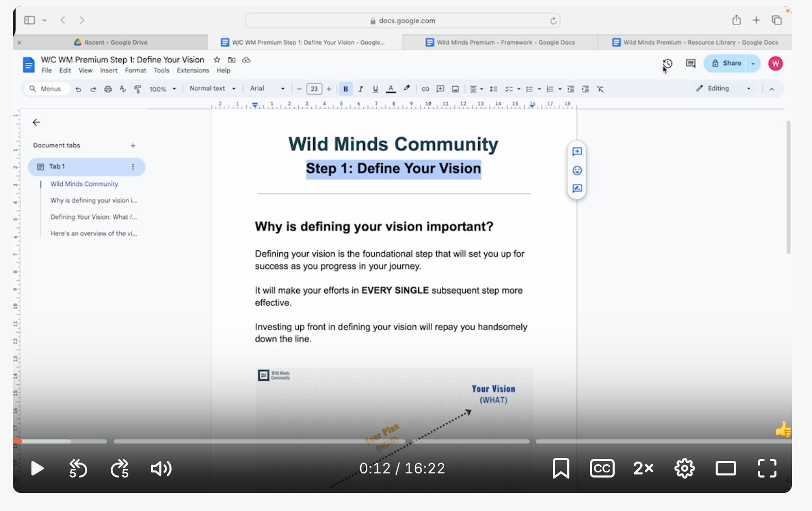The height and width of the screenshot is (511, 812).
Task: Insert a link
Action: (425, 89)
